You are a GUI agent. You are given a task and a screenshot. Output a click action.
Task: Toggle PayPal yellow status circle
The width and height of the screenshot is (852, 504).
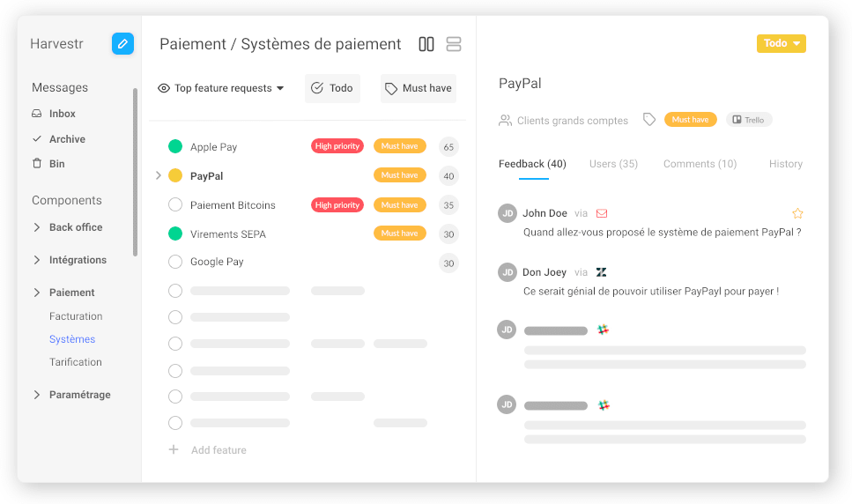coord(175,175)
